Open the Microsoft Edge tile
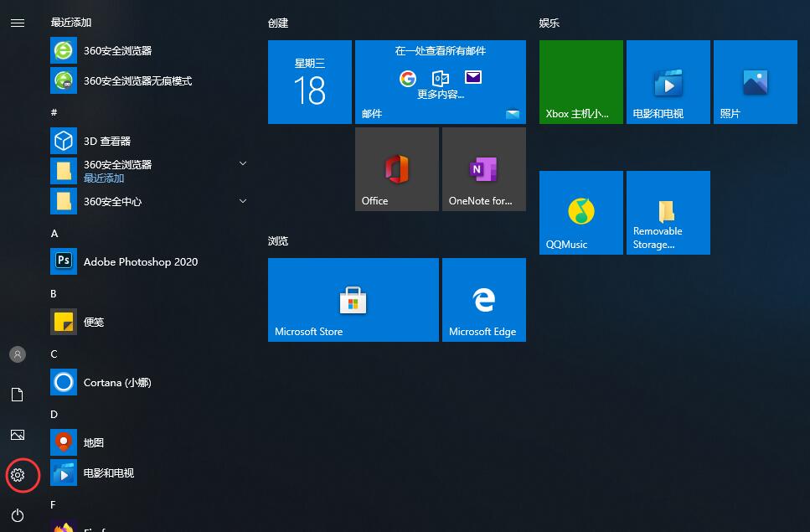The height and width of the screenshot is (532, 810). (484, 300)
